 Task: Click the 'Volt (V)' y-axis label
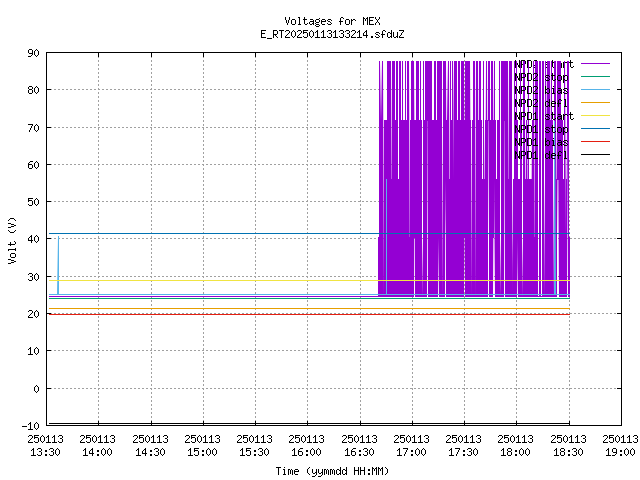(12, 240)
